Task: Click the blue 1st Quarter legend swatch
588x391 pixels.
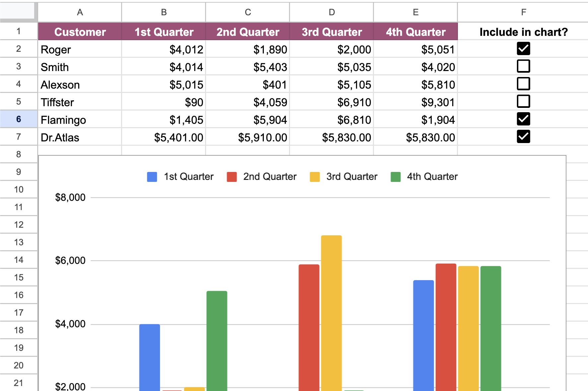Action: [x=152, y=177]
